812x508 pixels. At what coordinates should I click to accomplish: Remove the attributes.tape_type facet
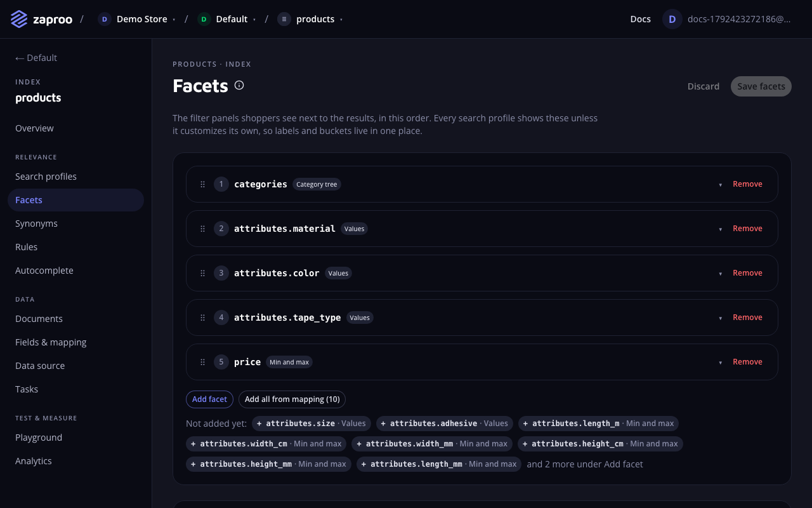[747, 317]
